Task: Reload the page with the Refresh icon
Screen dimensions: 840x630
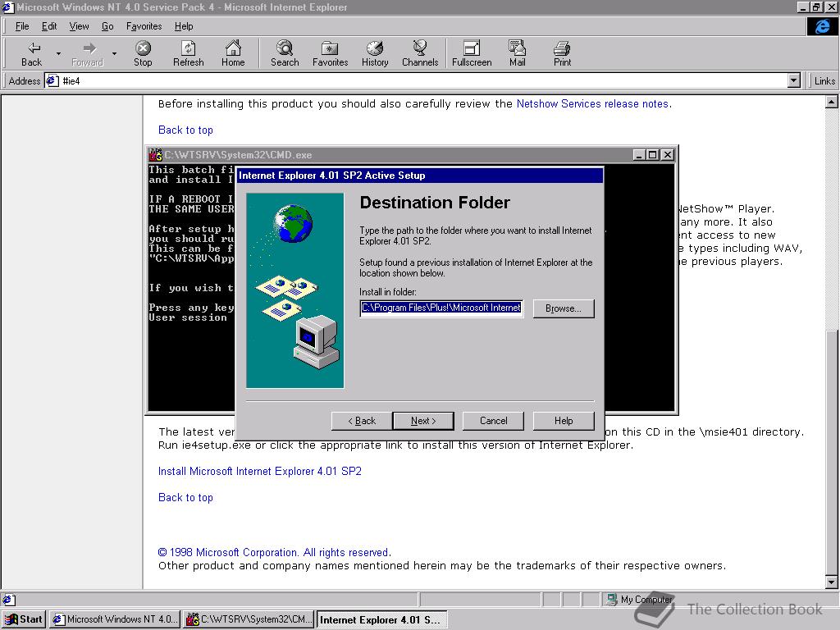Action: tap(188, 53)
